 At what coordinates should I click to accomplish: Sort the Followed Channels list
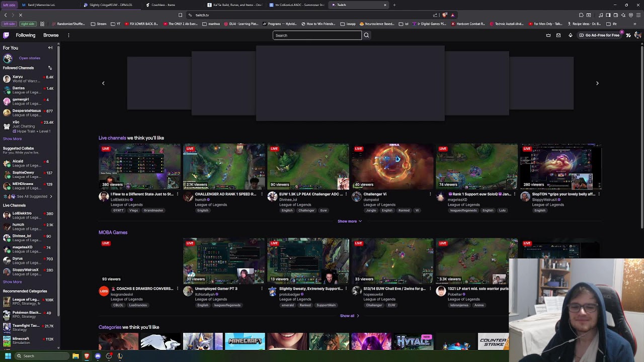pyautogui.click(x=50, y=68)
